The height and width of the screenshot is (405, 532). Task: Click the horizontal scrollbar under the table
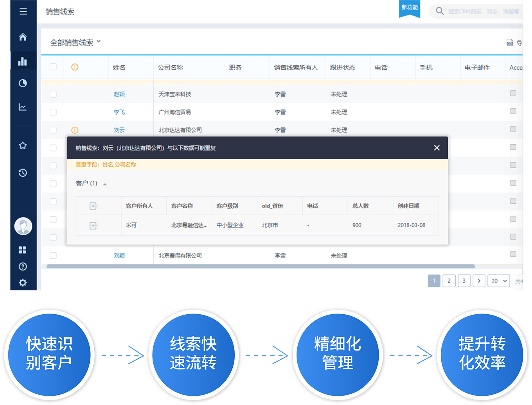coord(261,266)
